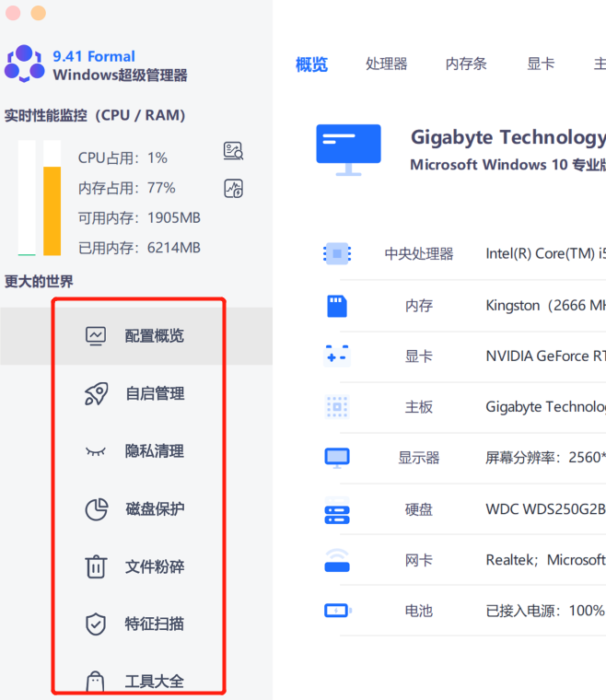Image resolution: width=606 pixels, height=700 pixels.
Task: Select the pie chart 磁盘保护 icon
Action: [96, 509]
